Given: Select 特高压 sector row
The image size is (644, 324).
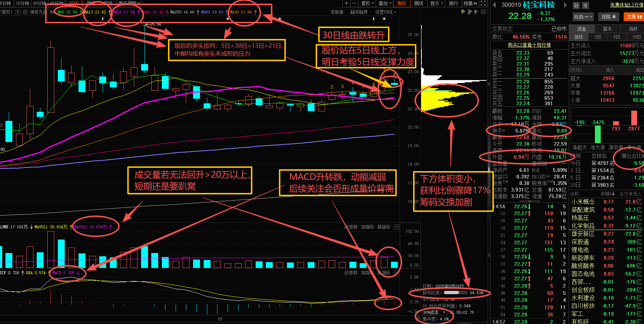Looking at the screenshot, I should tap(607, 218).
